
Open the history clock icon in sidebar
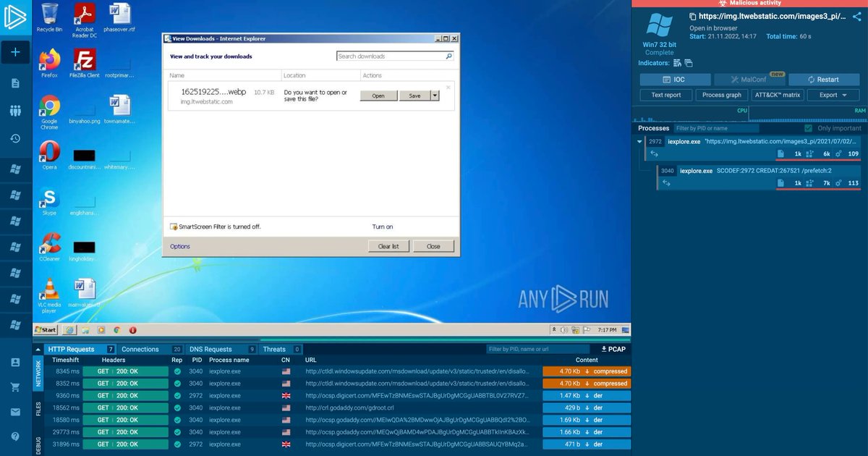[x=15, y=138]
